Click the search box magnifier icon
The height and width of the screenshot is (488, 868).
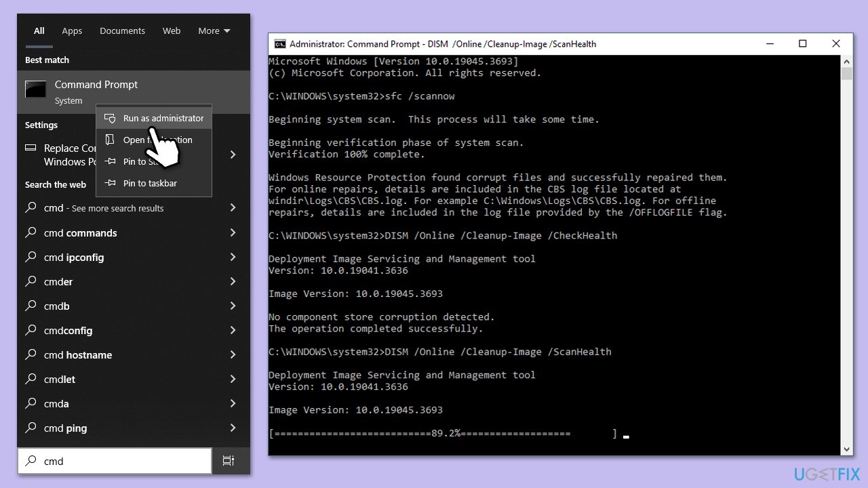point(31,461)
